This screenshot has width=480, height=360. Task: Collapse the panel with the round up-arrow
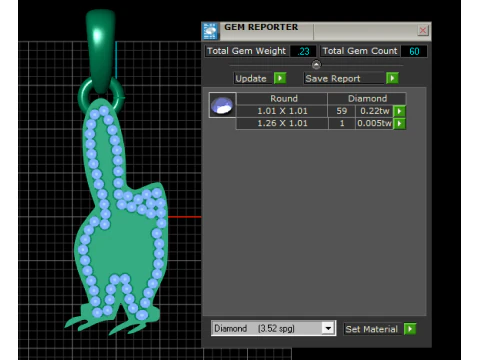click(316, 65)
